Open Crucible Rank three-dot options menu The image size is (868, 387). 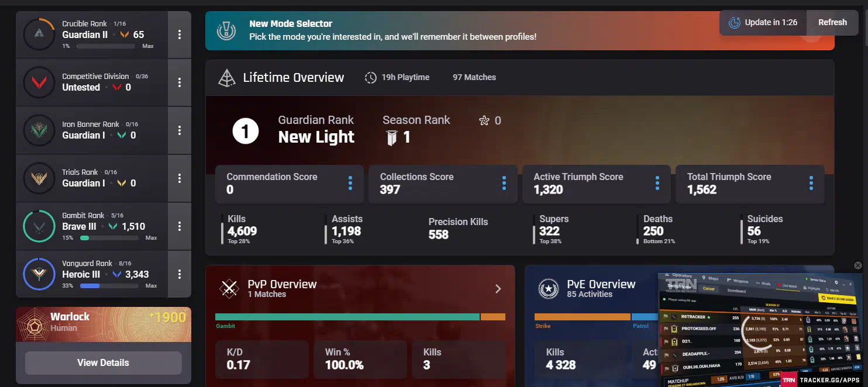point(180,34)
